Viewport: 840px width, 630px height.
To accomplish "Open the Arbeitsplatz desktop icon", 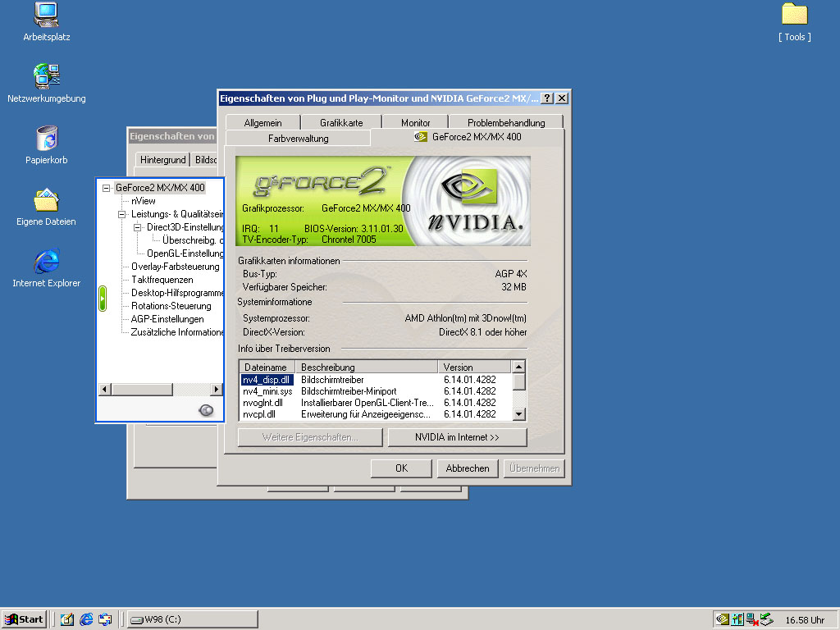I will [47, 16].
